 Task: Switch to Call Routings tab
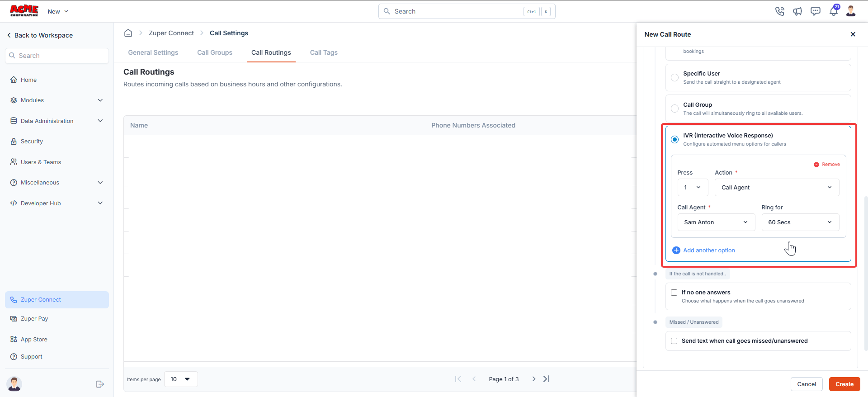pyautogui.click(x=271, y=53)
